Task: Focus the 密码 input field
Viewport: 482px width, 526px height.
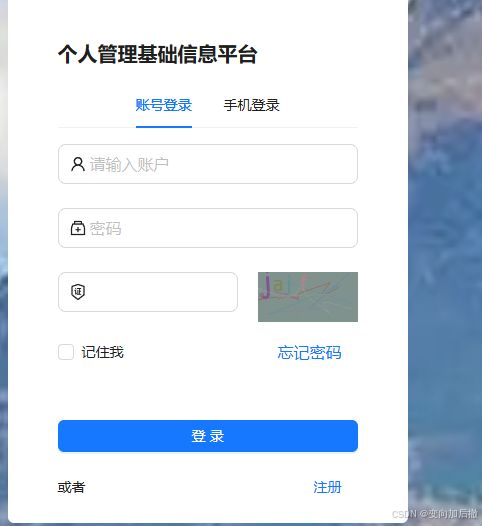Action: click(x=208, y=228)
